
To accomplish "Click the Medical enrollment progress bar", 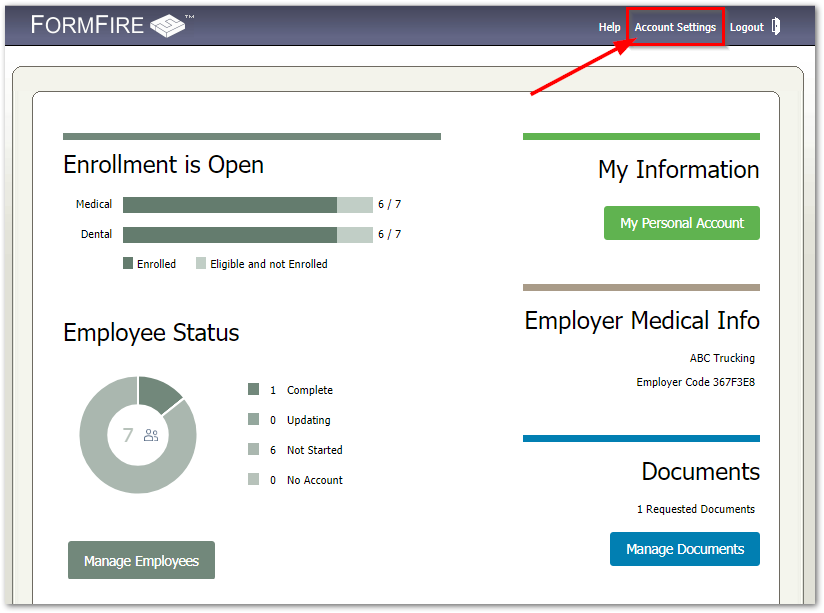I will [248, 205].
